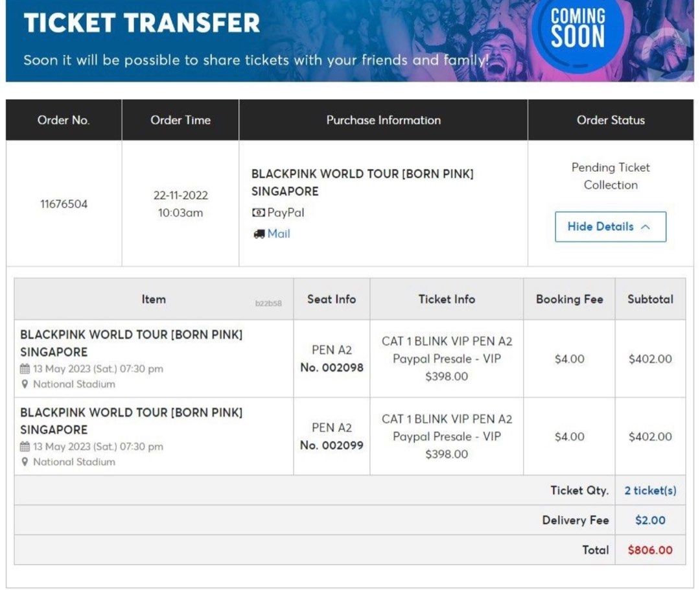700x590 pixels.
Task: Open the Mail delivery link
Action: (279, 234)
